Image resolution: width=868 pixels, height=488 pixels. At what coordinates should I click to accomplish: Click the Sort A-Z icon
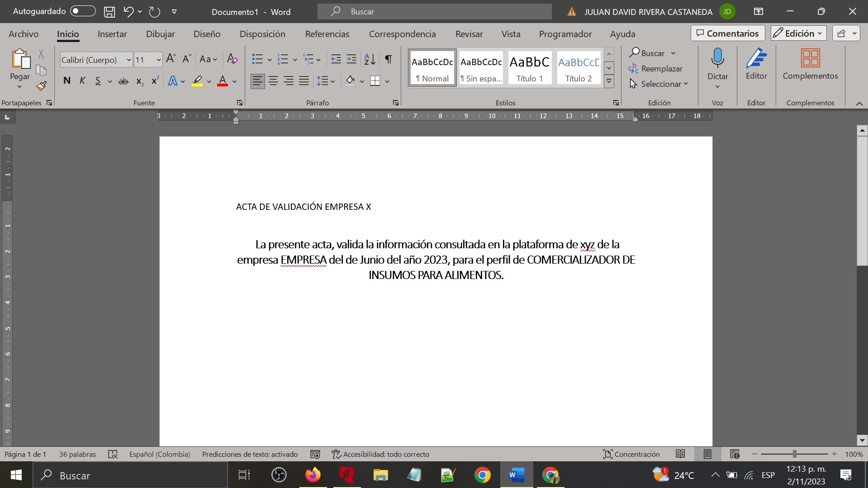(370, 59)
